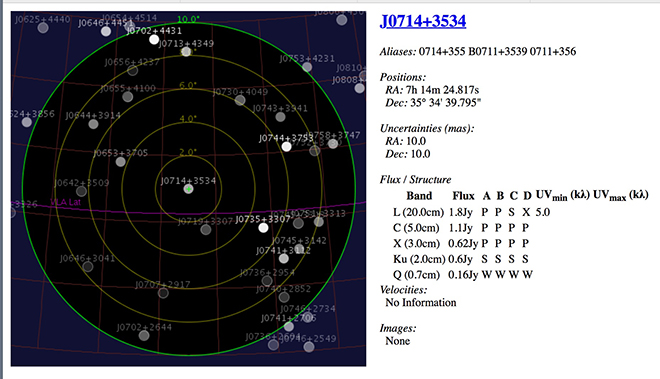Select the J0741+3112 source marker
660x379 pixels.
coord(284,259)
